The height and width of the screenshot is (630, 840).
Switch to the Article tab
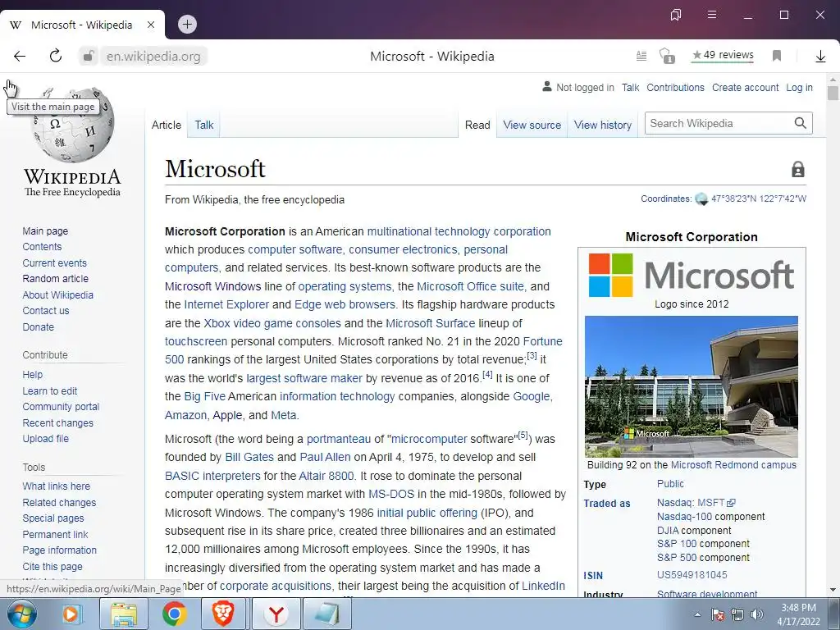click(167, 125)
